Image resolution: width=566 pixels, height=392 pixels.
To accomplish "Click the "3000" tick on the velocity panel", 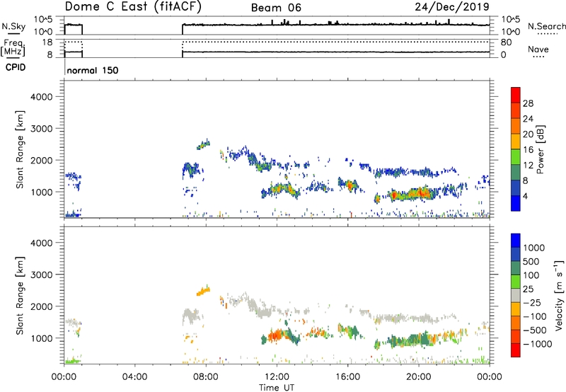I will click(41, 275).
